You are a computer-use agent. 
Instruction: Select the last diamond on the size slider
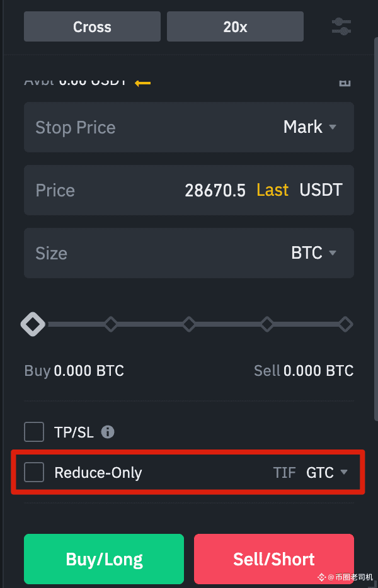345,324
